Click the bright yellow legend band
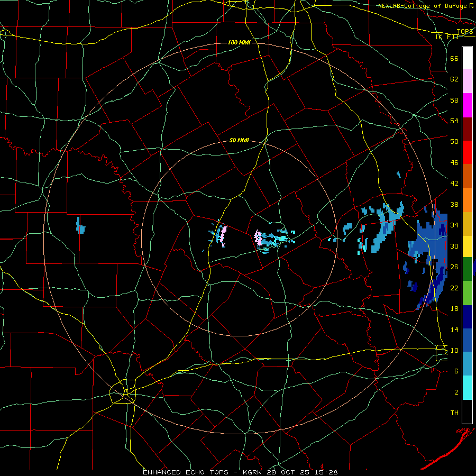This screenshot has height=476, width=476. (x=467, y=246)
